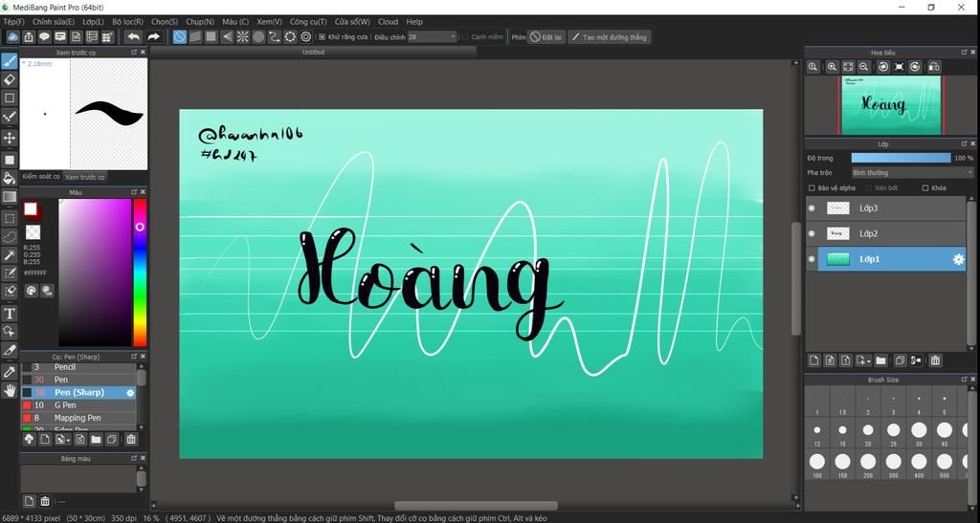This screenshot has width=980, height=523.
Task: Duplicate the layer via layer panel icon
Action: (900, 360)
